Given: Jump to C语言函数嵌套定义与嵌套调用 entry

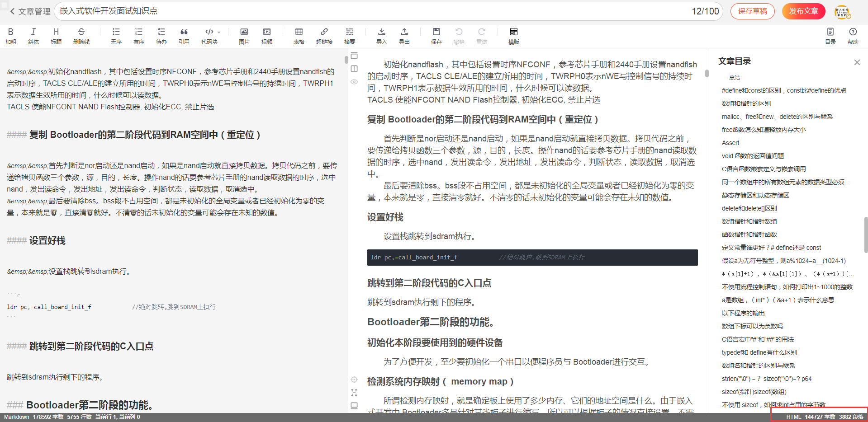Looking at the screenshot, I should 764,169.
